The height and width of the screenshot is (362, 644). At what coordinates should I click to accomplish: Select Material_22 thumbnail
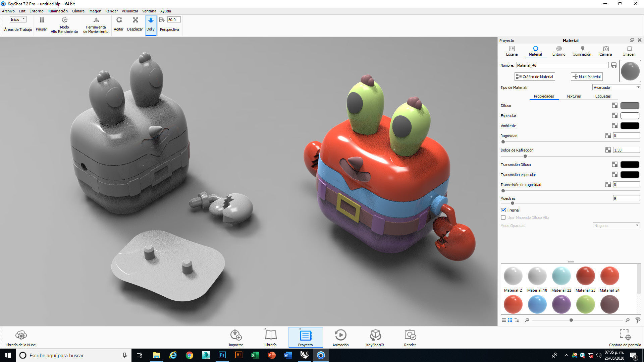pos(561,276)
